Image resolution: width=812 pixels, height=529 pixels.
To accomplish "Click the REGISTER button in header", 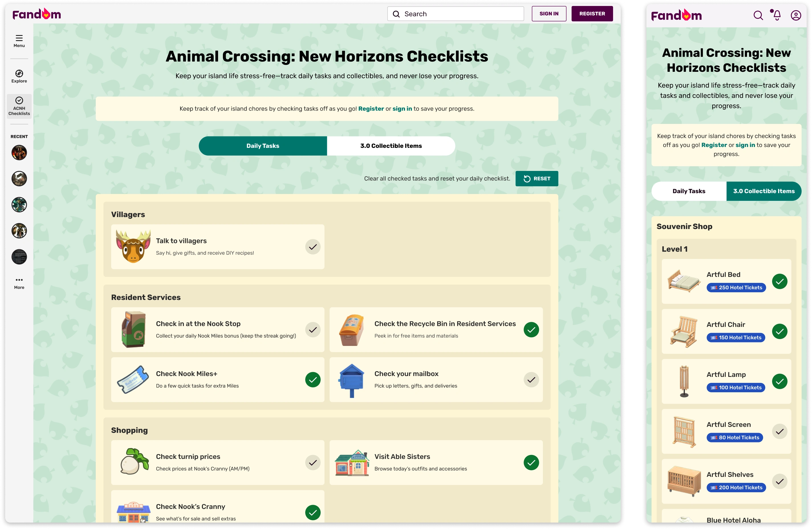I will [592, 14].
